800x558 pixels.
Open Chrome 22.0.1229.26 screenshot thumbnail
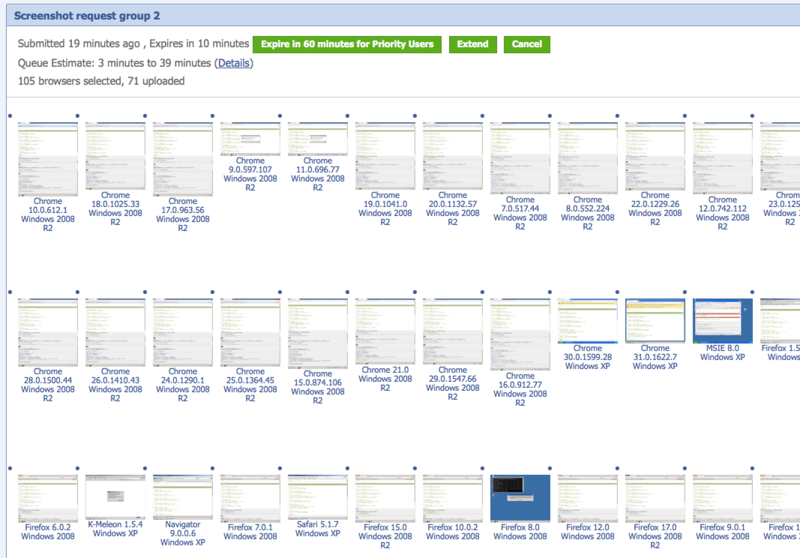pyautogui.click(x=655, y=156)
